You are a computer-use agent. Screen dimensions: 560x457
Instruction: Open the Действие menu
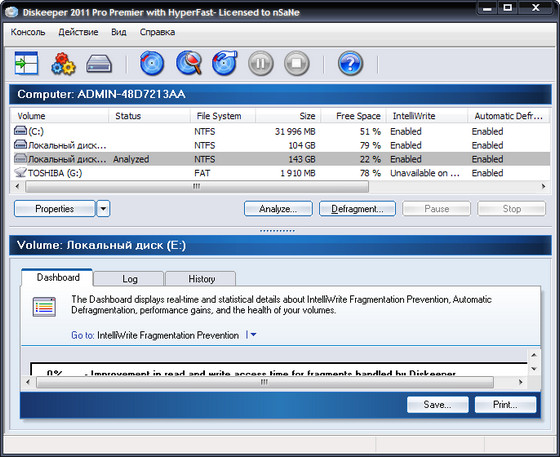(x=78, y=32)
